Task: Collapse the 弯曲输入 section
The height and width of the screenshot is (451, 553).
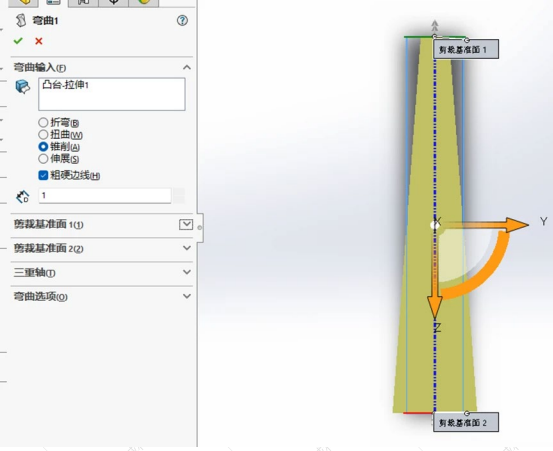Action: pos(187,67)
